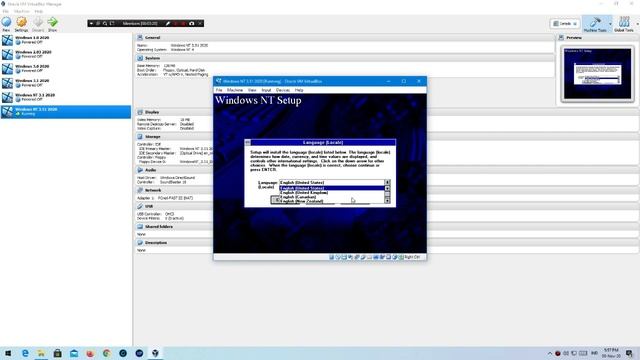Open File menu in VirtualBox Manager
The width and height of the screenshot is (640, 360).
[x=5, y=11]
